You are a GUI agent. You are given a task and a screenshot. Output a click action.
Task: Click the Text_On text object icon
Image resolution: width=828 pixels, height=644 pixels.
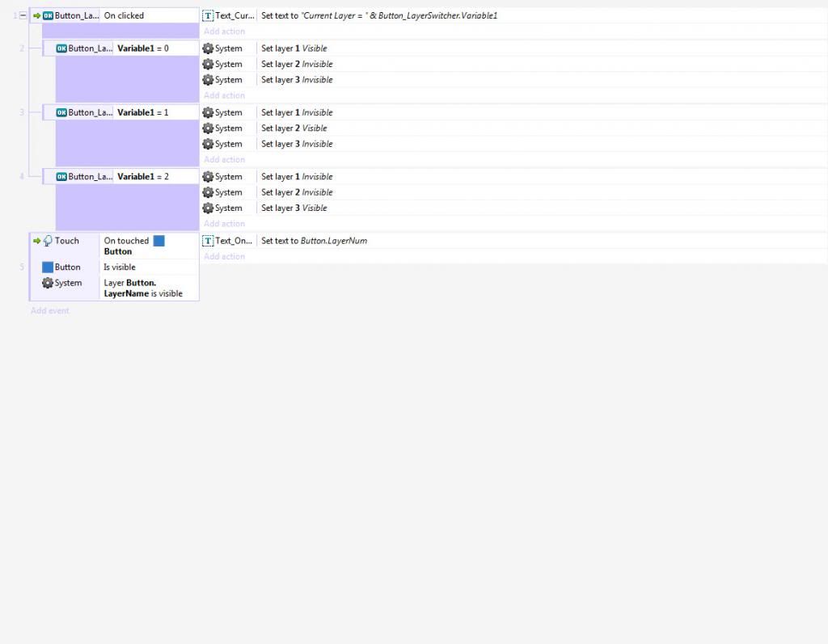click(x=208, y=241)
